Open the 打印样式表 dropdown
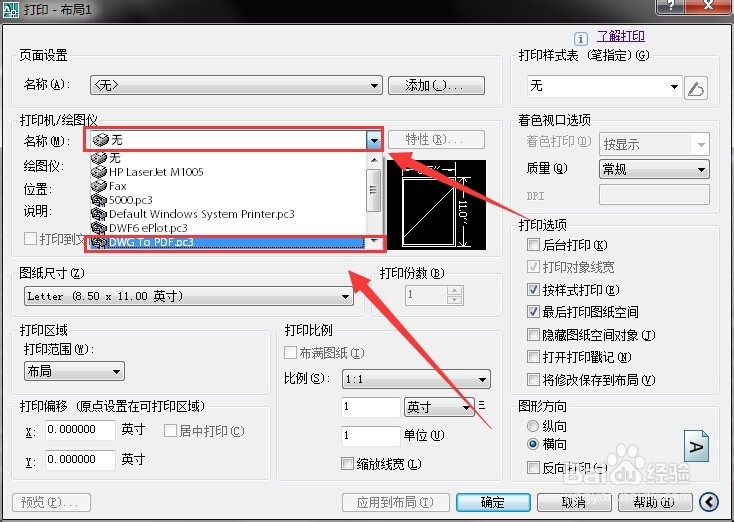The image size is (734, 522). pyautogui.click(x=604, y=86)
